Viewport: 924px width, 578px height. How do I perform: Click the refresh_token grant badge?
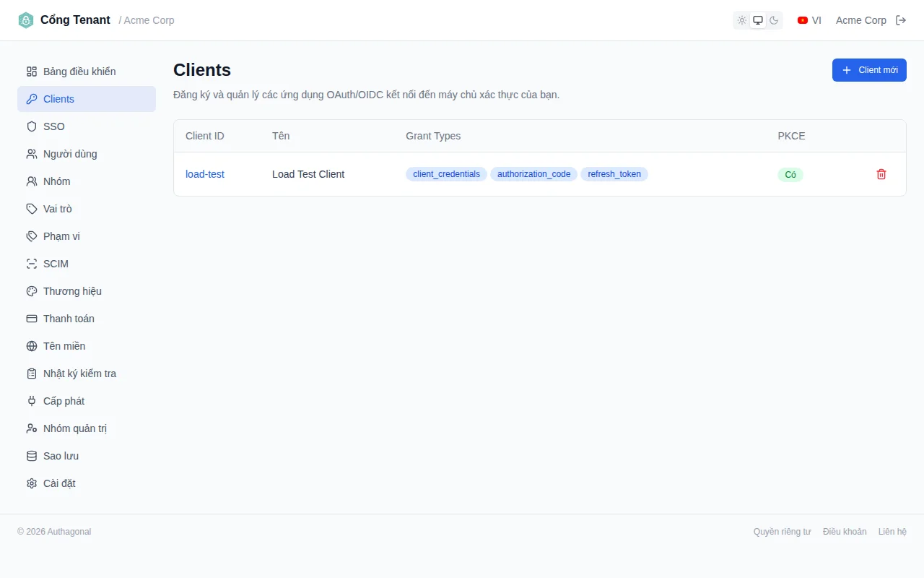[x=614, y=174]
